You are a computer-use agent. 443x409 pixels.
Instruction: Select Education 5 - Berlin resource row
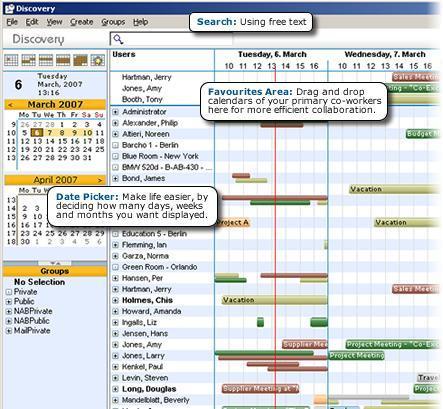[x=154, y=234]
